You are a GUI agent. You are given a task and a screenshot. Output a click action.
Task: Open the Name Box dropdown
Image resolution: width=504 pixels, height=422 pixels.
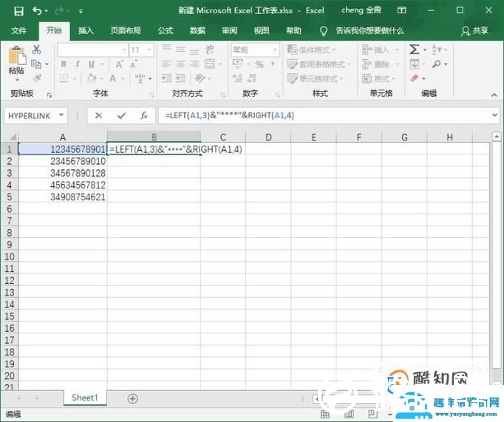click(x=61, y=115)
